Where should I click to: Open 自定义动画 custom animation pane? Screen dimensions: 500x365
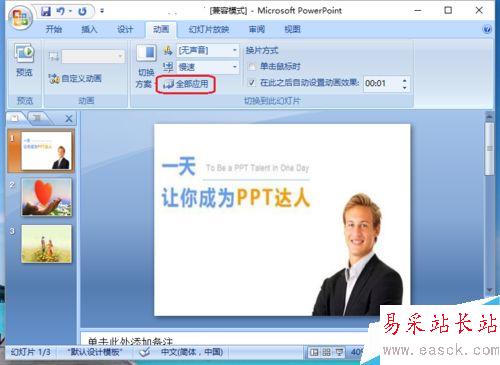(x=75, y=78)
